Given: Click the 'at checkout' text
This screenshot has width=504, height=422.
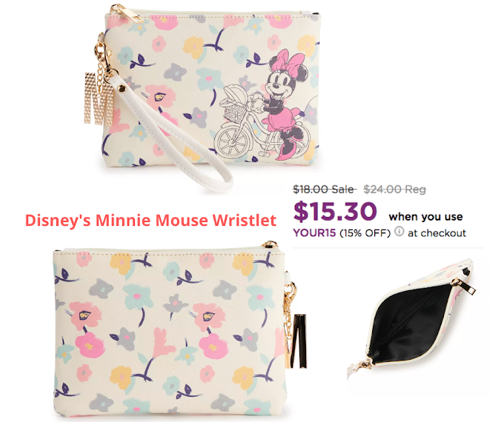Looking at the screenshot, I should pyautogui.click(x=437, y=232).
